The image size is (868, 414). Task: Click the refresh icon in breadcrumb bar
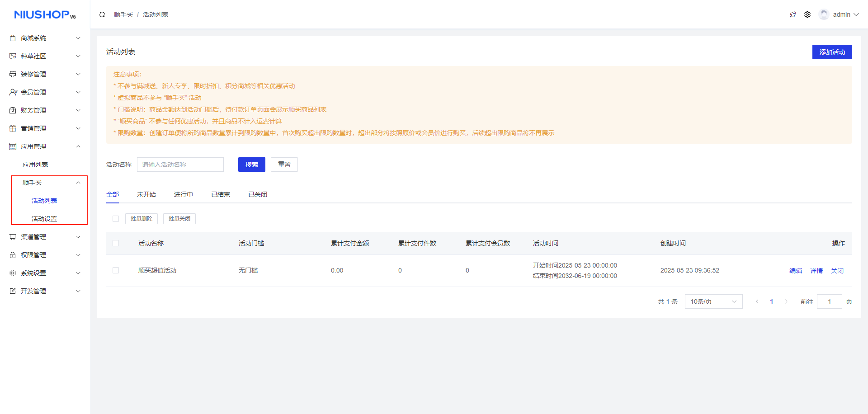[102, 14]
